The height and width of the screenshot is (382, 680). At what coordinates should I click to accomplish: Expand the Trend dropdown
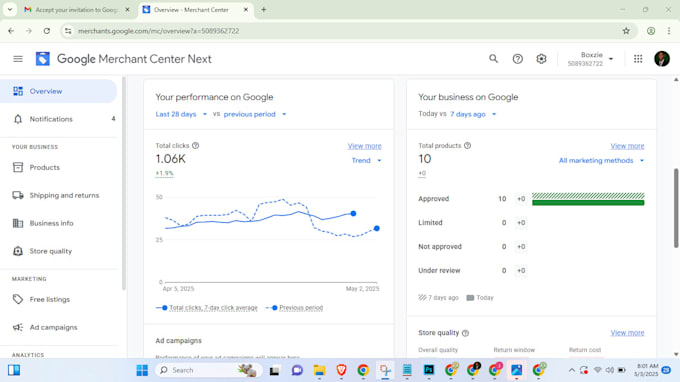click(x=366, y=160)
